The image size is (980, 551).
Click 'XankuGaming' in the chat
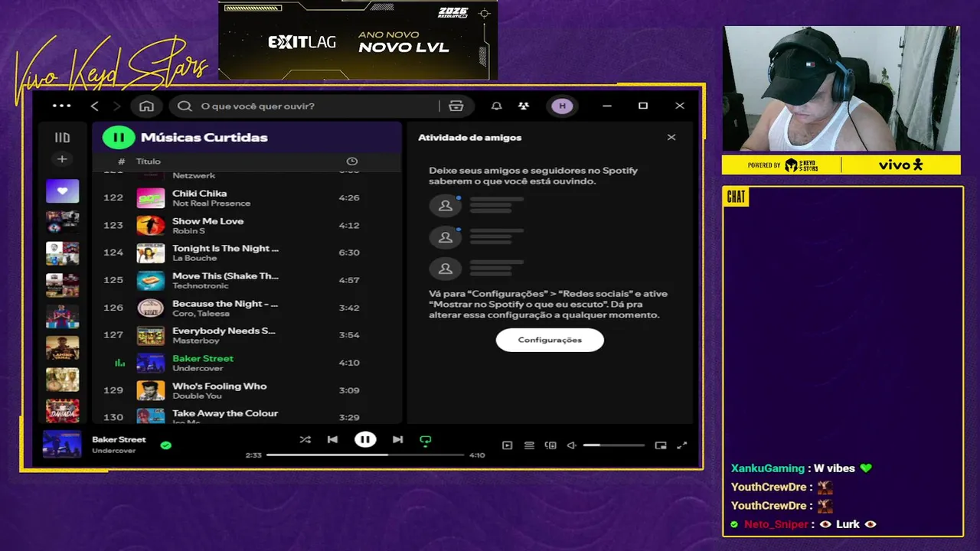click(768, 468)
